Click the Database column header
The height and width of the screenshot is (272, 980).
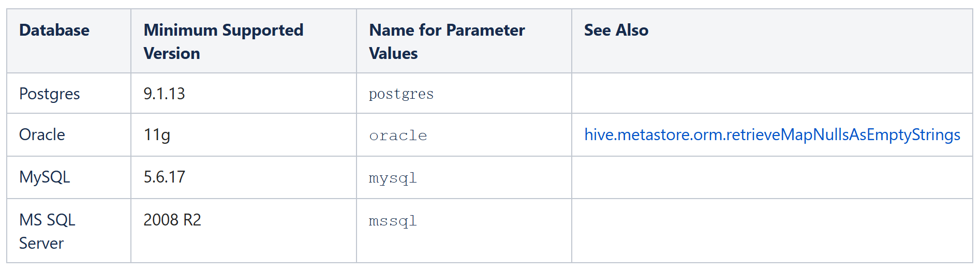(54, 31)
